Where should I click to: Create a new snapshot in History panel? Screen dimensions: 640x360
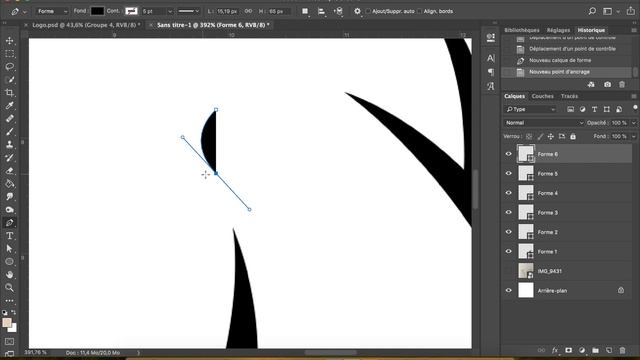coord(607,84)
